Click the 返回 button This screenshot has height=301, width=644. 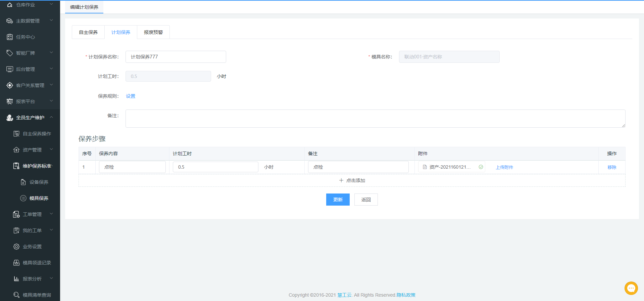tap(366, 200)
